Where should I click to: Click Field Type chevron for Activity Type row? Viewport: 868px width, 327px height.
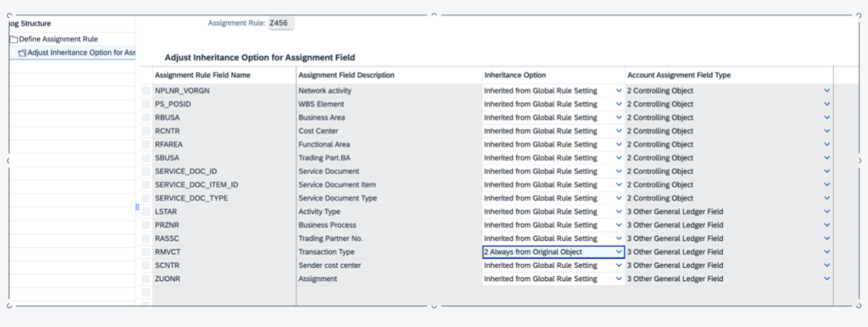click(x=826, y=211)
